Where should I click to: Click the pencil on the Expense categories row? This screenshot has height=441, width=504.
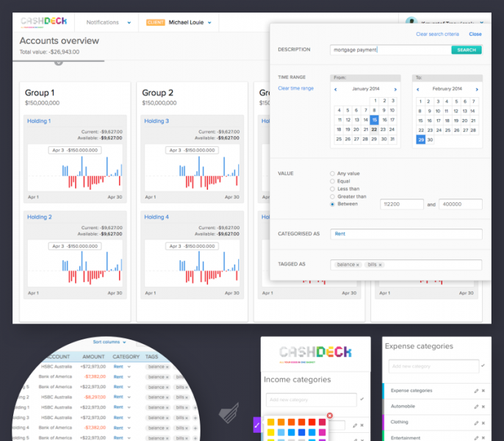pos(476,391)
